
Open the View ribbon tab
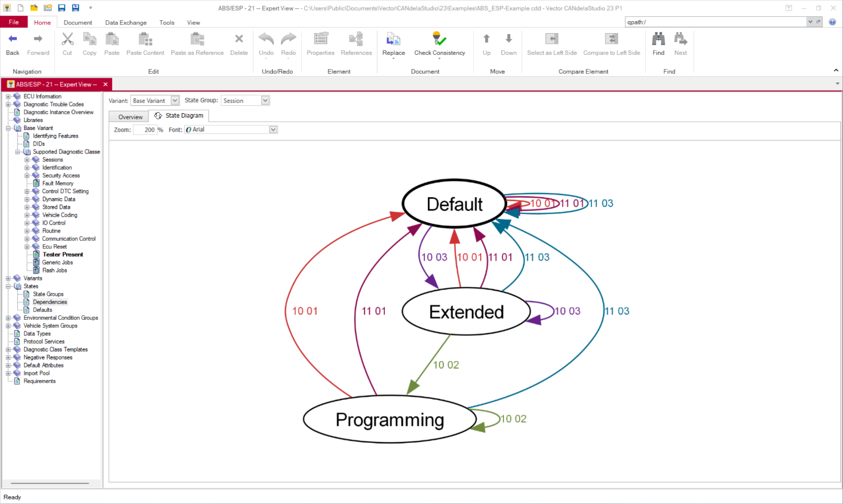tap(193, 22)
